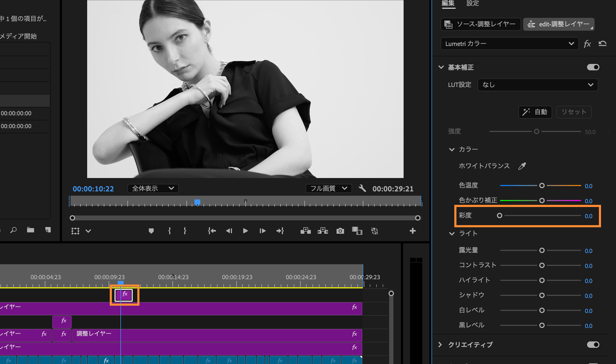Click the Go to In point icon

(x=212, y=231)
